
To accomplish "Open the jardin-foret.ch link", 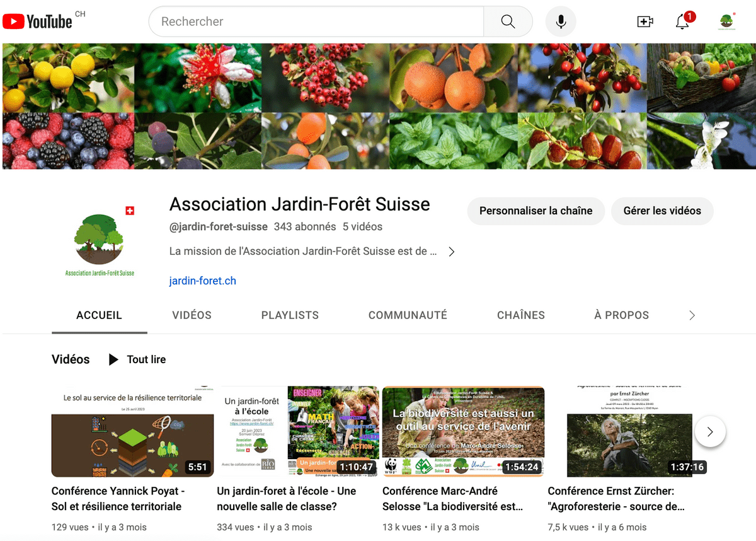I will pyautogui.click(x=203, y=281).
